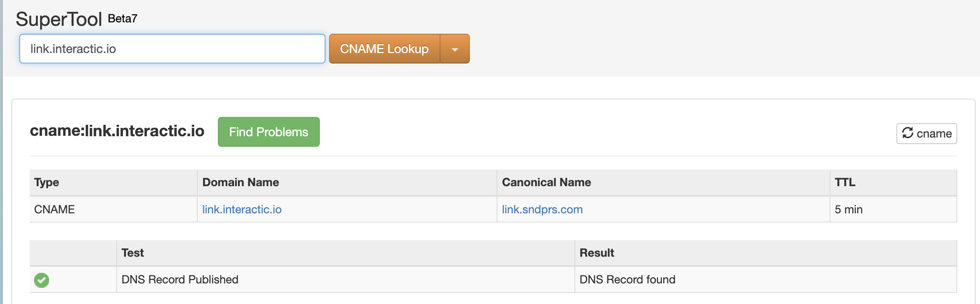Click the Domain Name column header
The image size is (980, 304).
click(x=241, y=182)
